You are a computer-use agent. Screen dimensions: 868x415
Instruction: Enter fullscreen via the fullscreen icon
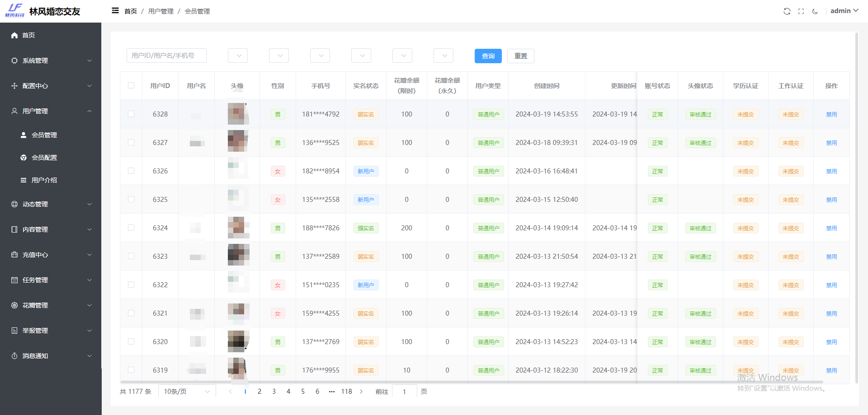pos(801,11)
